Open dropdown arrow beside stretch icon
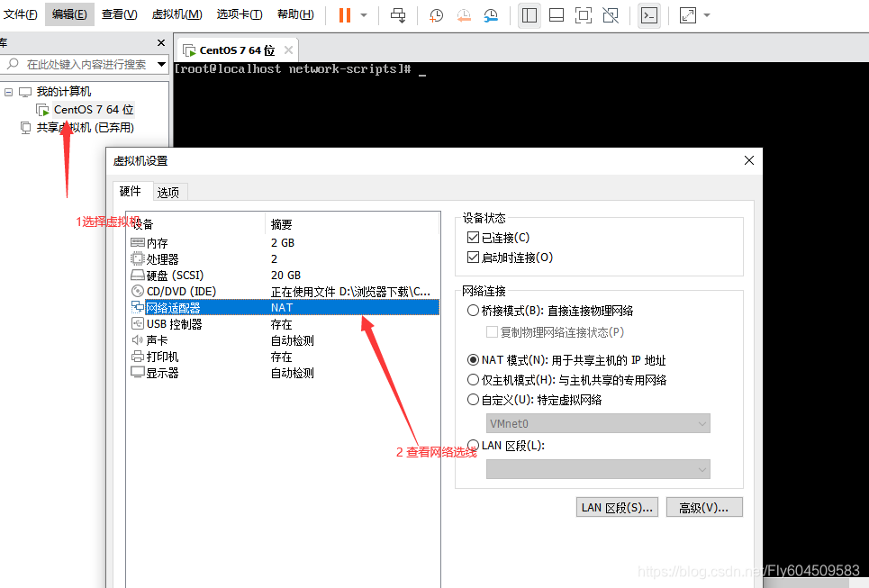Screen dimensions: 869x588 coord(707,15)
